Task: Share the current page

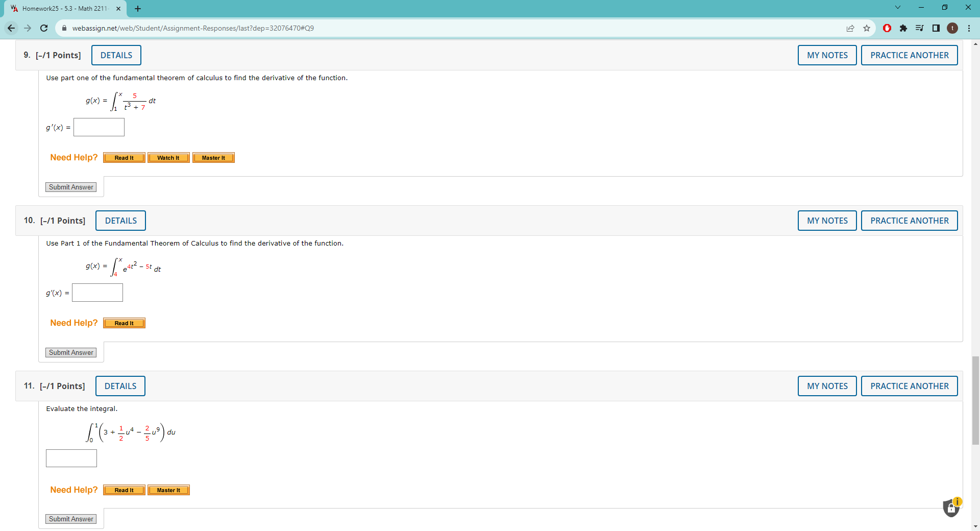Action: pyautogui.click(x=850, y=28)
